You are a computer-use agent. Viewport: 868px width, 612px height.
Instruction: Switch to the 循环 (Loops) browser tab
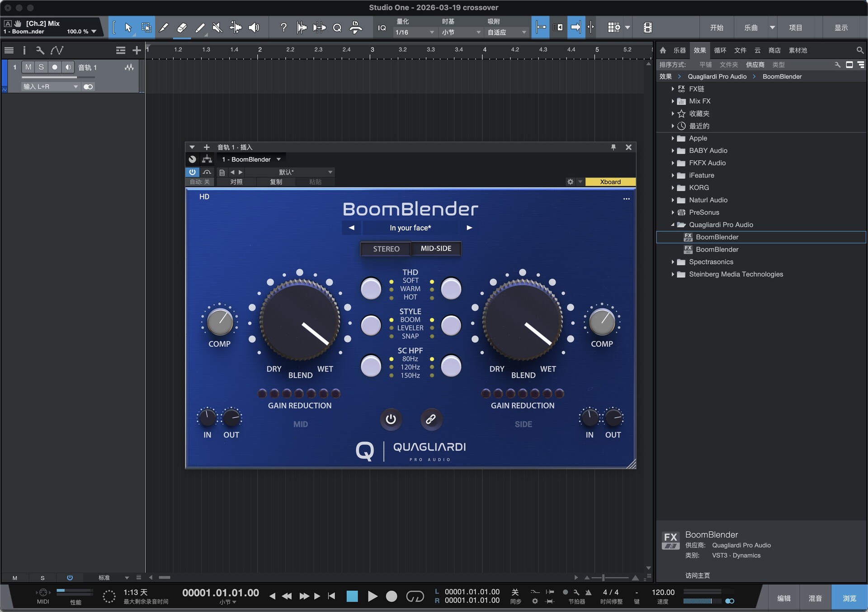pos(720,51)
